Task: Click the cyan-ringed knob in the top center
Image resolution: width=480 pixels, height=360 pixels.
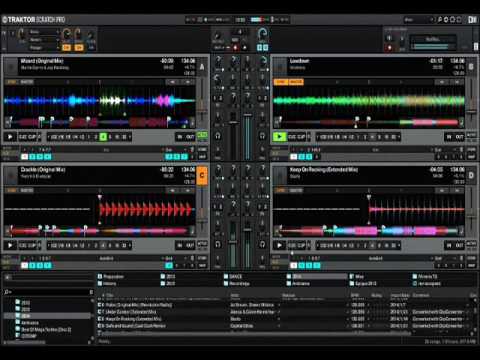Action: coord(263,33)
